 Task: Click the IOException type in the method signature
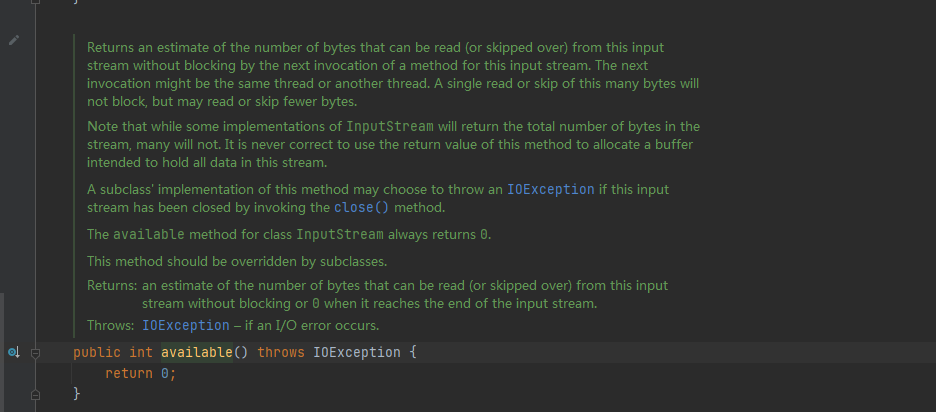point(357,352)
